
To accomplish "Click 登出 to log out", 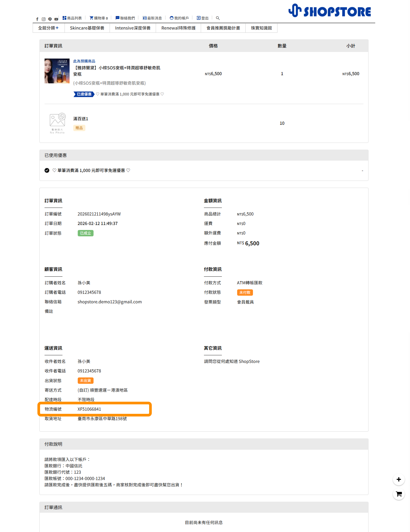I will pos(203,18).
